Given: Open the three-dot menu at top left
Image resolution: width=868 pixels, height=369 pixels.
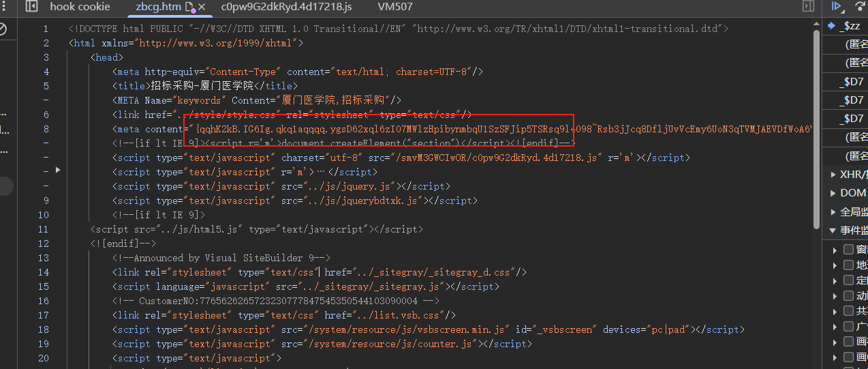Looking at the screenshot, I should tap(2, 7).
